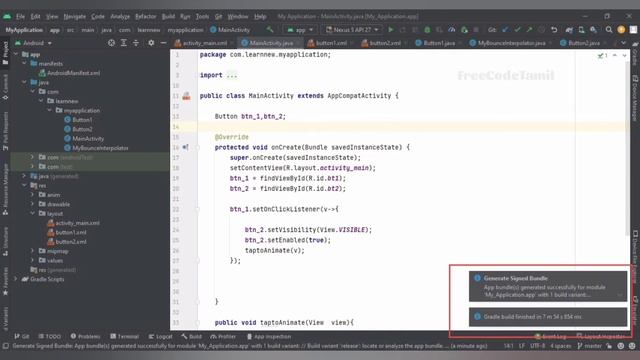Viewport: 640px width, 360px height.
Task: Collapse the layout folder
Action: point(32,213)
